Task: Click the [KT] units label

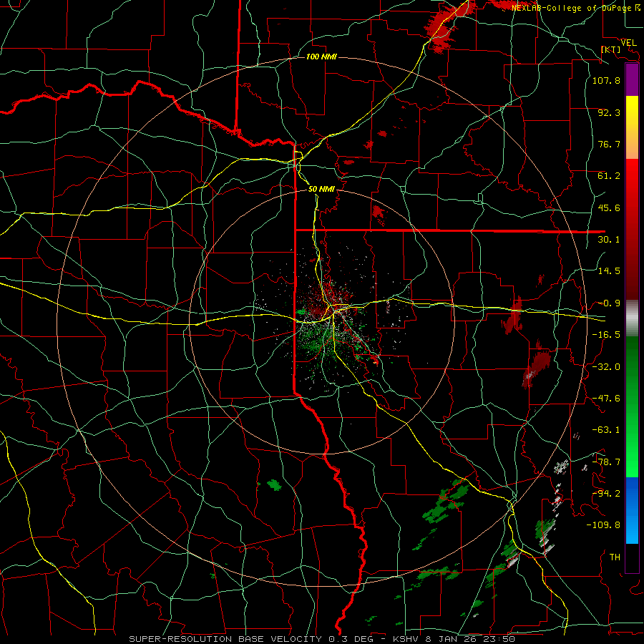Action: click(611, 49)
